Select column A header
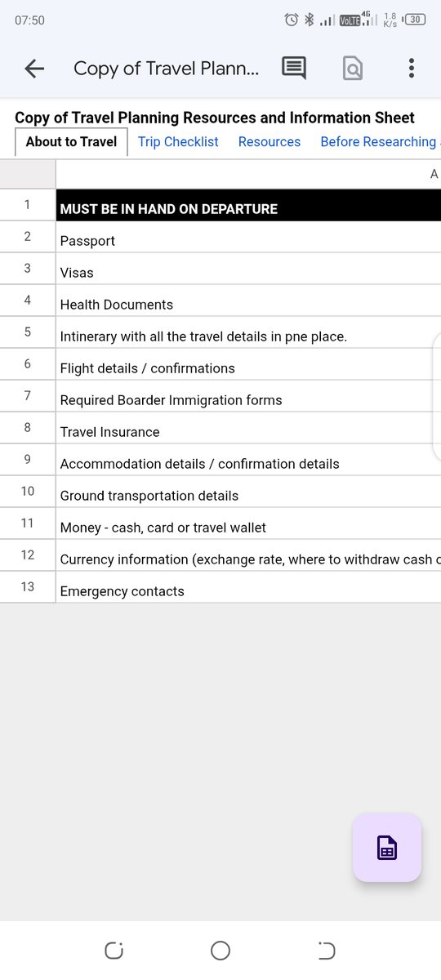 point(248,174)
